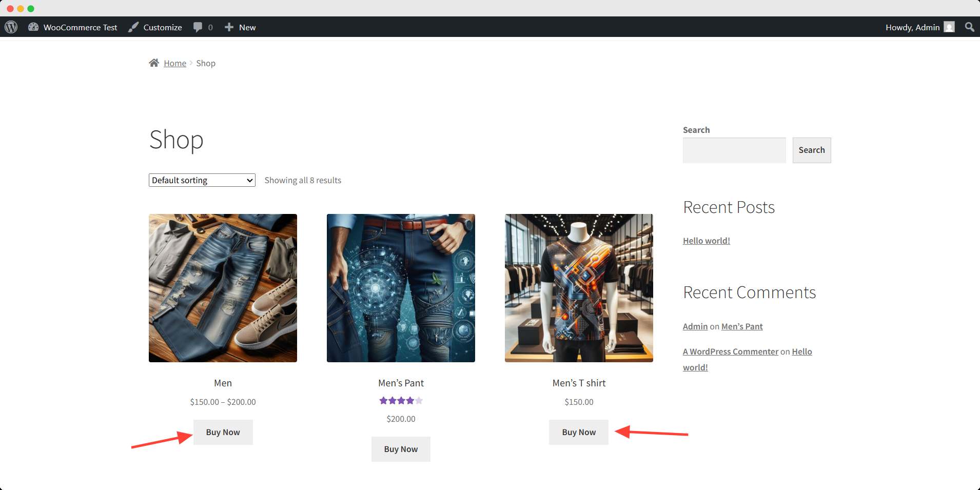Viewport: 980px width, 490px height.
Task: Click the Admin avatar image
Action: pyautogui.click(x=949, y=27)
